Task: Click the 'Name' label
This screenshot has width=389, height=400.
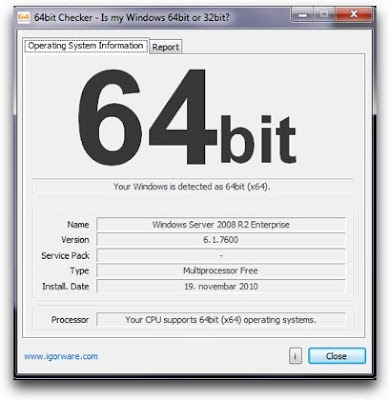Action: [x=78, y=225]
